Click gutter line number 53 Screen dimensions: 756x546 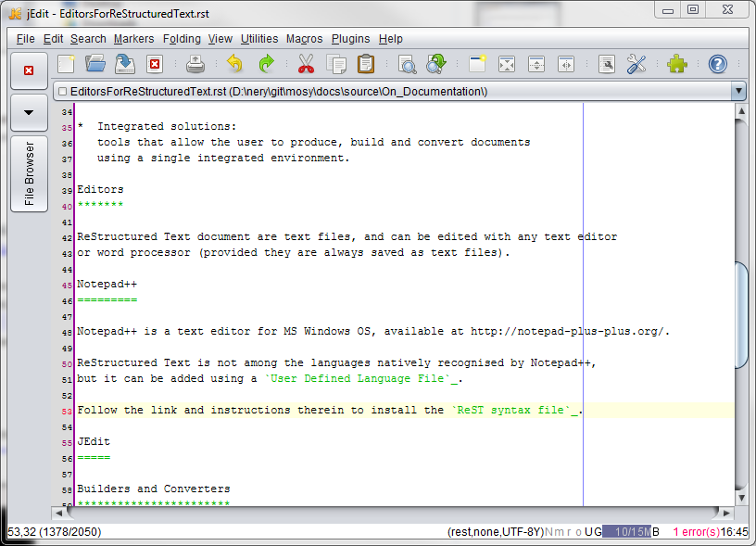pos(67,412)
